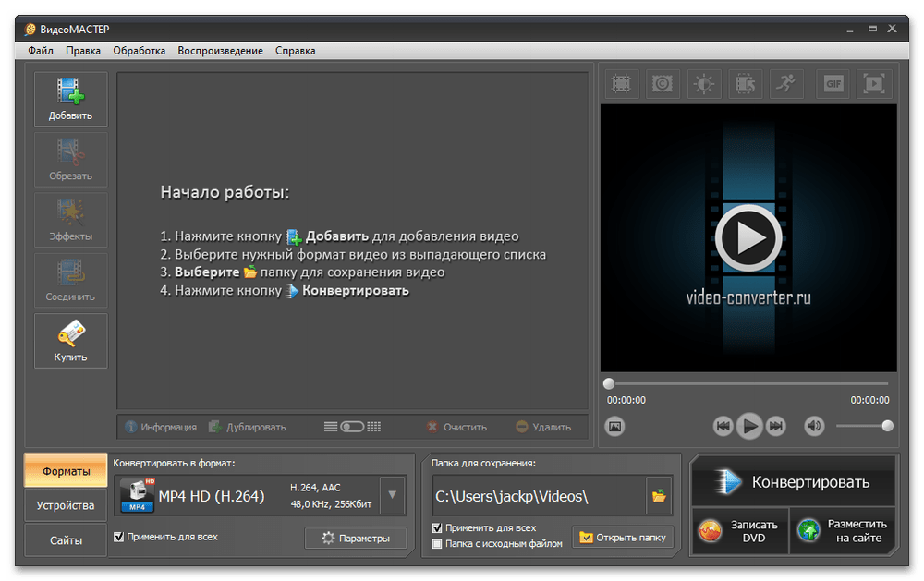Screen dimensions: 924x581
Task: Expand the MP4 HD format dropdown arrow
Action: tap(393, 495)
